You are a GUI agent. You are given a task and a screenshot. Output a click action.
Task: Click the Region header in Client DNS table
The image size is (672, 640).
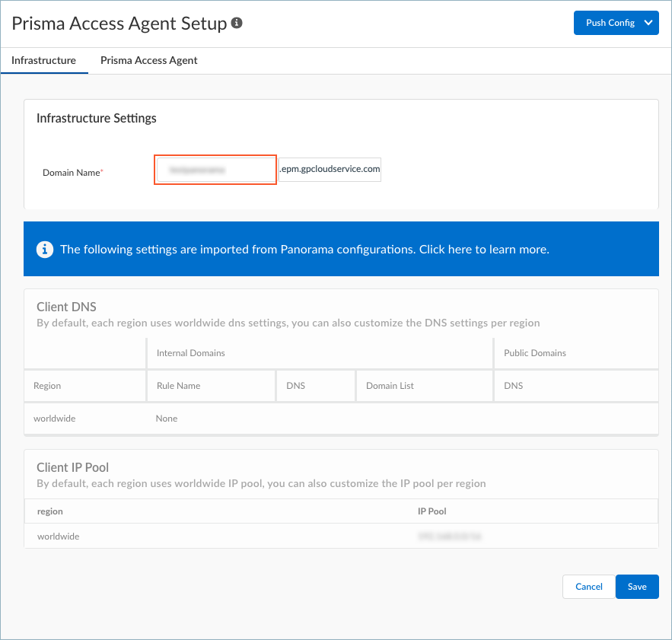[47, 386]
